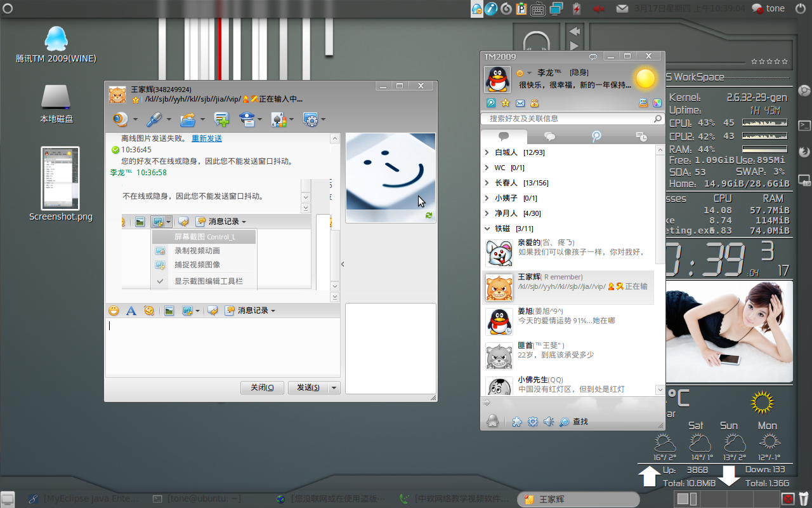This screenshot has width=812, height=508.
Task: Expand the 小姨子 contact group
Action: 487,198
